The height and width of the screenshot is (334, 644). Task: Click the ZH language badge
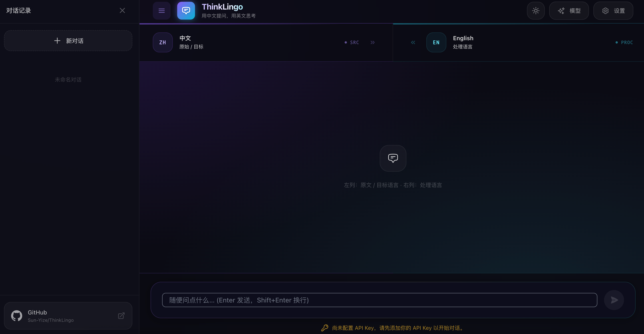(x=163, y=42)
